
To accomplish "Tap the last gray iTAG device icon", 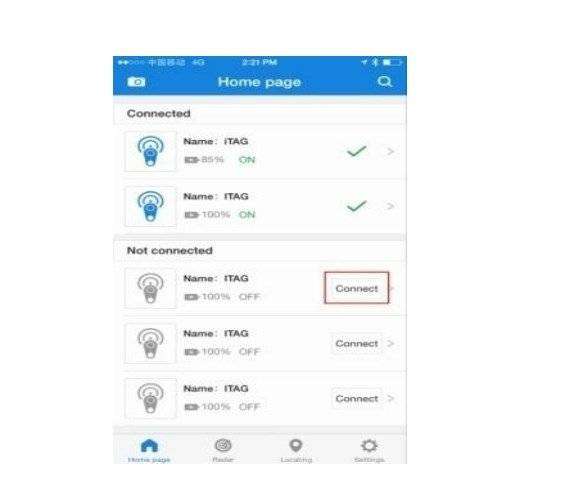I will 150,398.
